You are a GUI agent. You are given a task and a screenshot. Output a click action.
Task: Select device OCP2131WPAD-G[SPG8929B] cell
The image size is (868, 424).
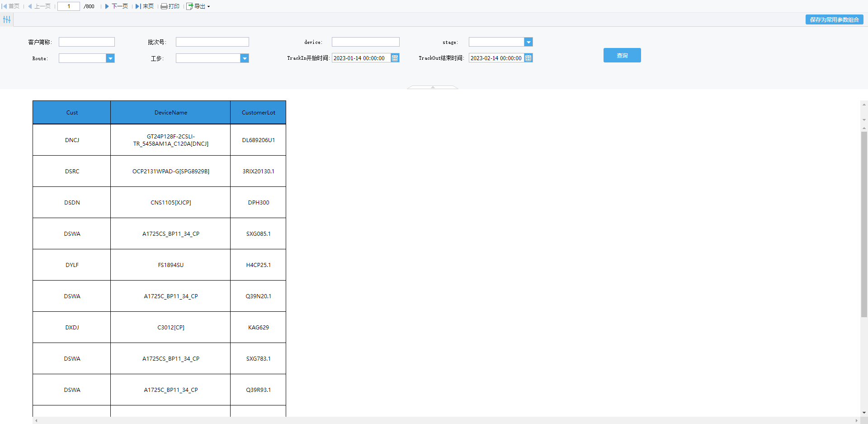pos(170,172)
